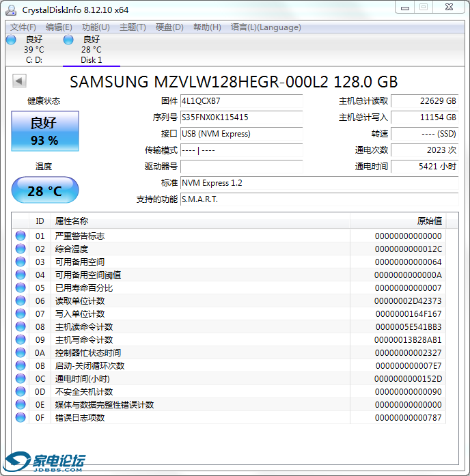Screen dimensions: 470x476
Task: Select the 不安全关机计数 attribute name
Action: click(x=84, y=391)
